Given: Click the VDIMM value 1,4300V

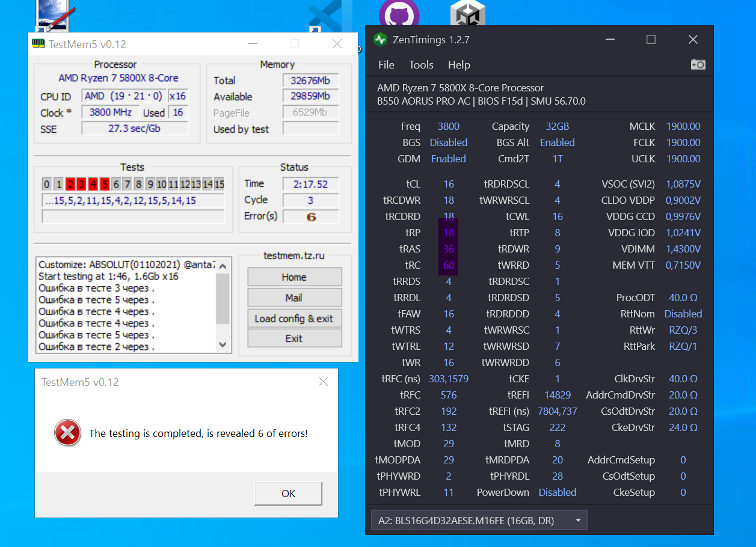Looking at the screenshot, I should [x=683, y=249].
